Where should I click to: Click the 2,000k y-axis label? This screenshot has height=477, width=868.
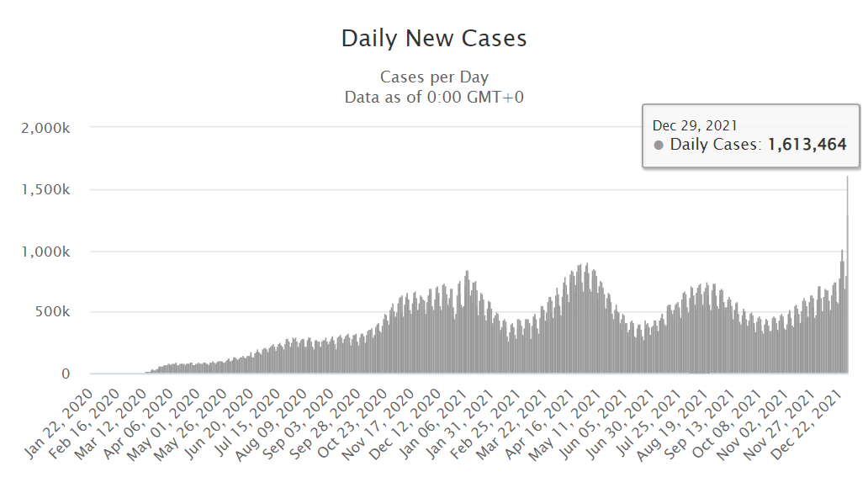[49, 127]
